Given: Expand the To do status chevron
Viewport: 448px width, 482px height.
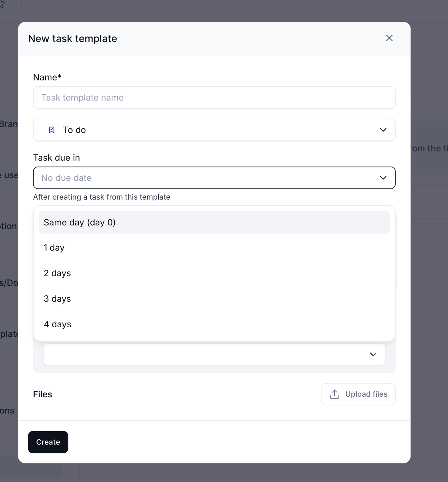Looking at the screenshot, I should pos(383,130).
